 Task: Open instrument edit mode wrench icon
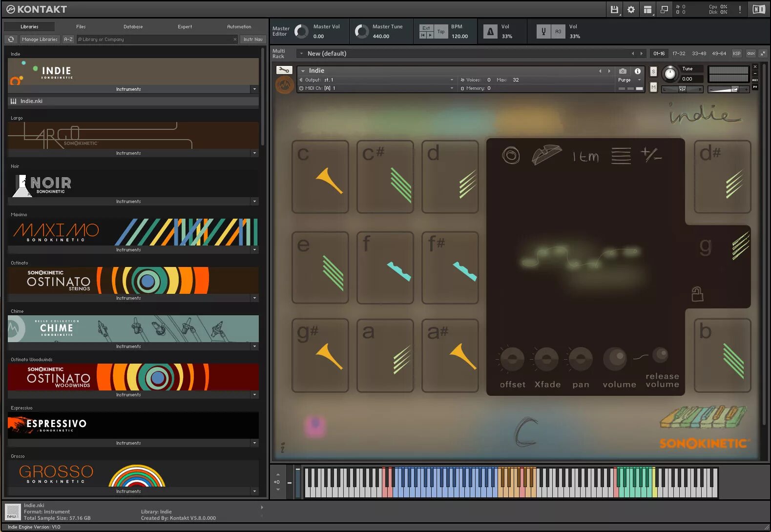pyautogui.click(x=284, y=70)
